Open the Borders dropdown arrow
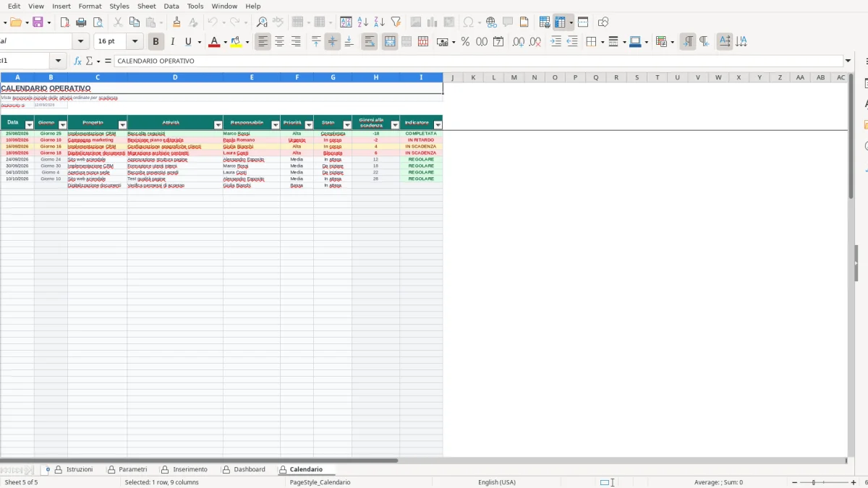Viewport: 868px width, 488px height. click(603, 42)
